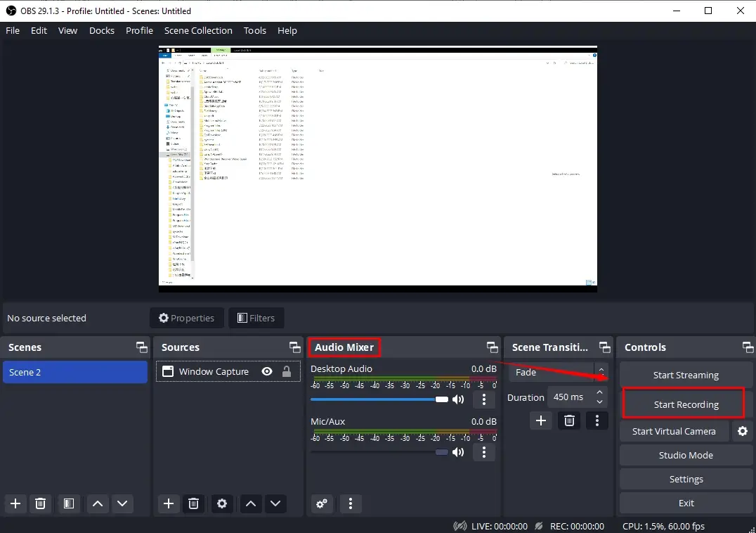Click the LIVE status icon
This screenshot has height=533, width=756.
[x=460, y=526]
